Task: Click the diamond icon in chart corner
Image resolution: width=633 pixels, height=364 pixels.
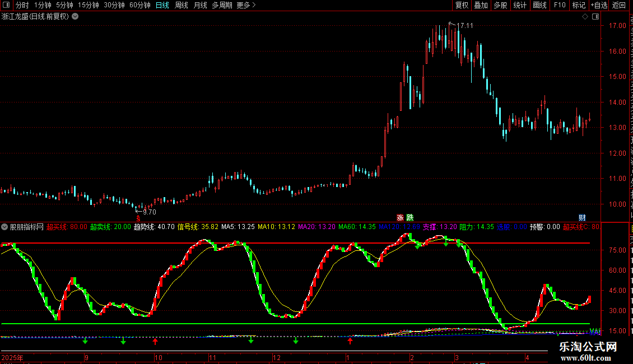Action: click(585, 17)
